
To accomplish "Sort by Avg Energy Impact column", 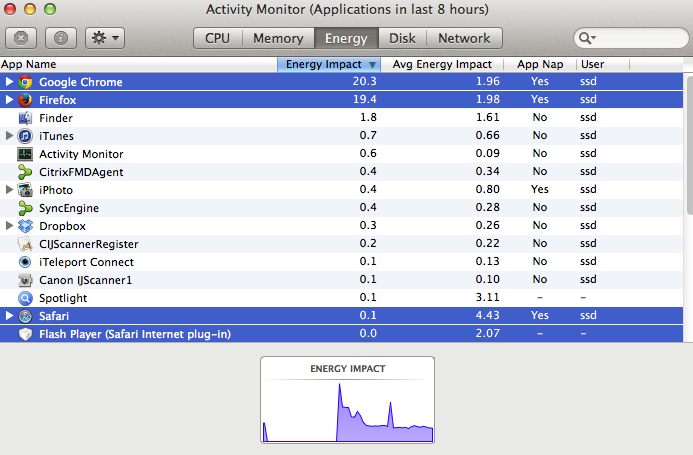I will point(442,65).
